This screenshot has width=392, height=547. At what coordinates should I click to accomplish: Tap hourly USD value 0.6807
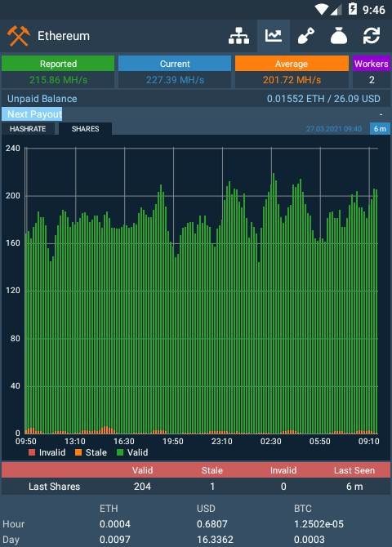click(x=212, y=524)
